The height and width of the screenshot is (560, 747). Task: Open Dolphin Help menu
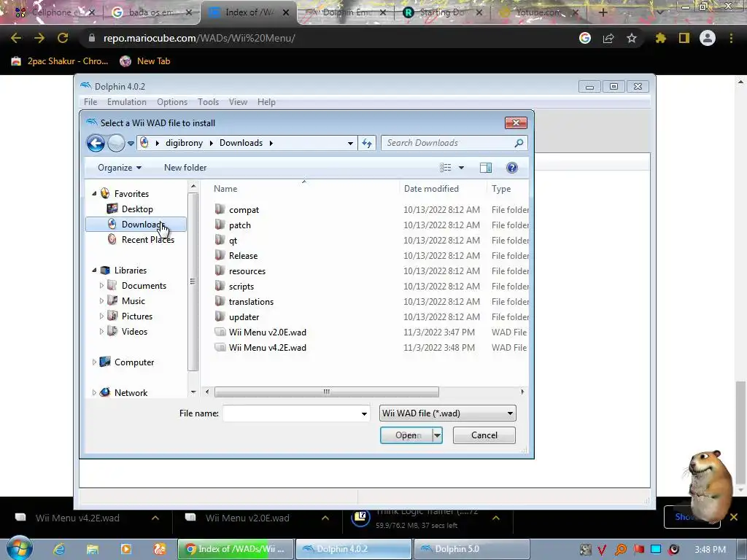pyautogui.click(x=266, y=102)
